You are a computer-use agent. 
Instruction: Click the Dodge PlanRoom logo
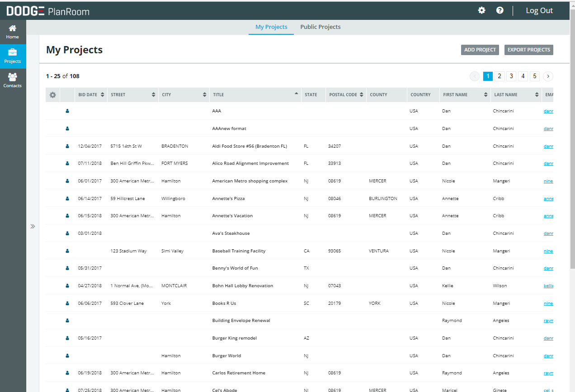click(x=47, y=10)
